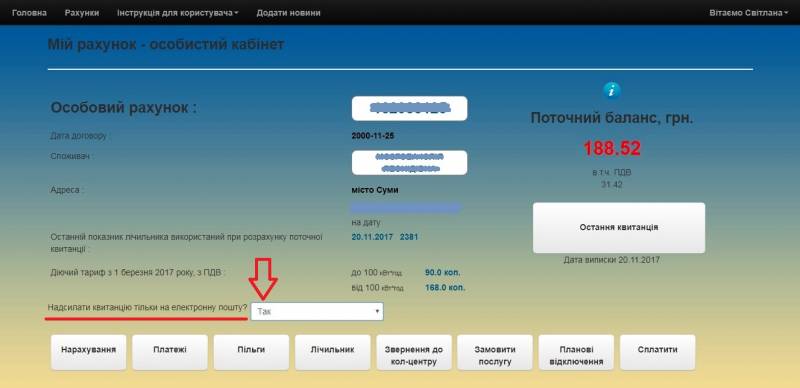The image size is (800, 388).
Task: Click the Поточний баланс, грн. heading
Action: [612, 118]
